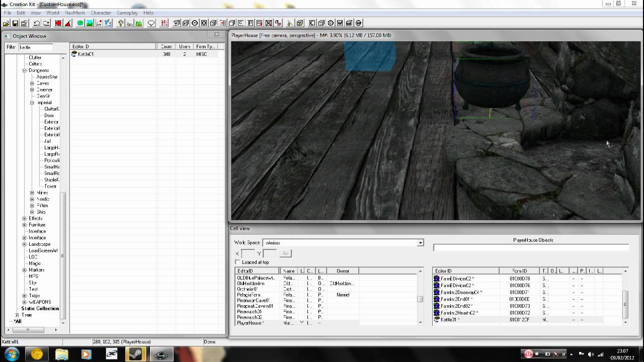
Task: Click the Windows Start orb
Action: coord(11,354)
